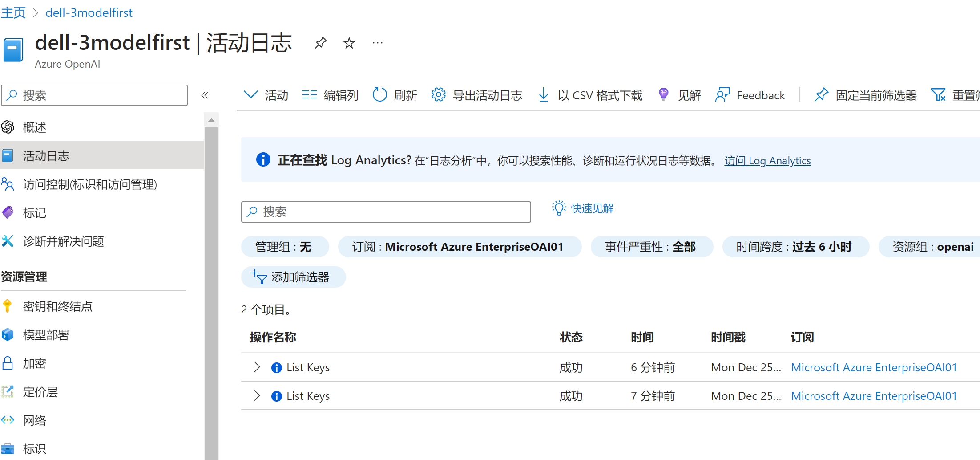This screenshot has height=460, width=980.
Task: Click the Mon Dec 25... timestamp in 7 分钟前 row
Action: click(x=746, y=396)
